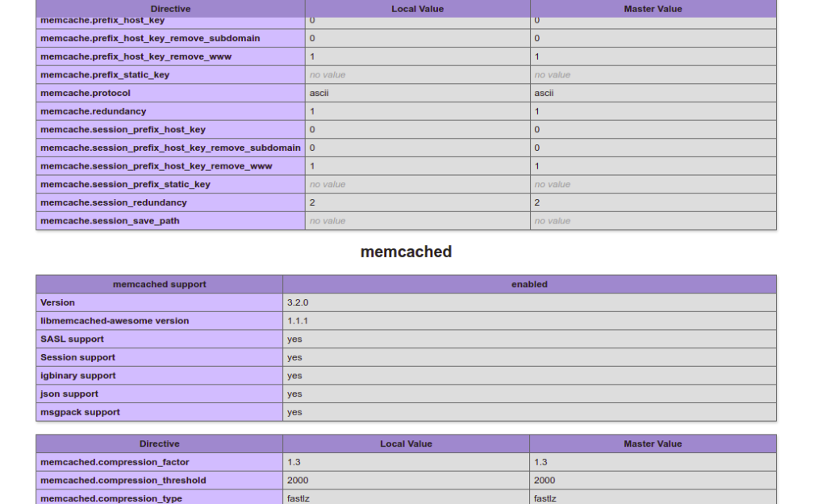Click master "no value" of memcache.session_prefix_static_key

pos(553,185)
